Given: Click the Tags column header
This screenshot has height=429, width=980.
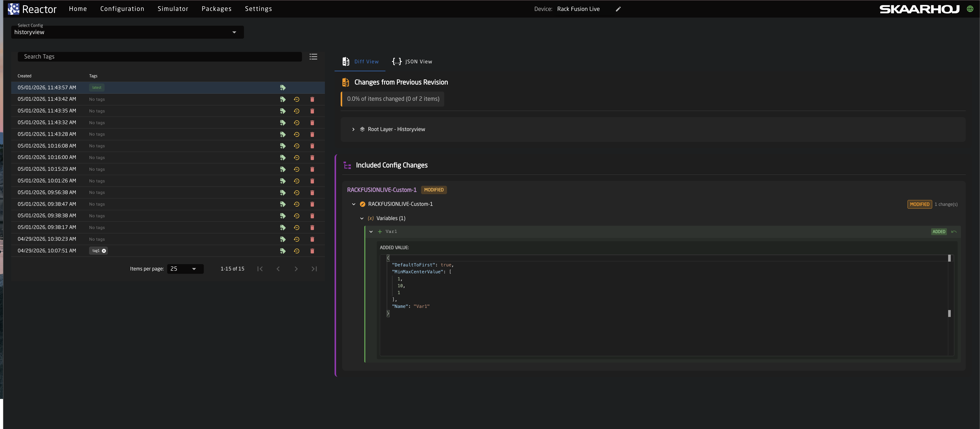Looking at the screenshot, I should pos(93,76).
